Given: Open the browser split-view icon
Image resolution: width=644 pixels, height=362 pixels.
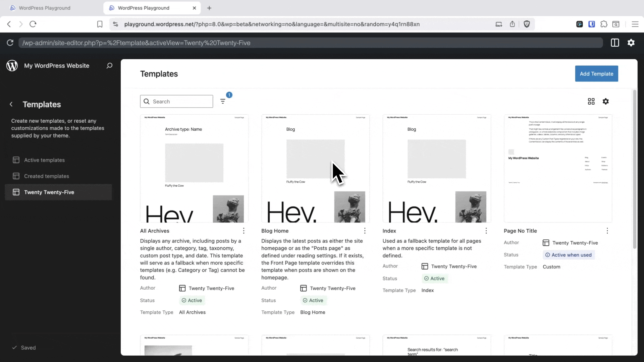Looking at the screenshot, I should [x=615, y=43].
